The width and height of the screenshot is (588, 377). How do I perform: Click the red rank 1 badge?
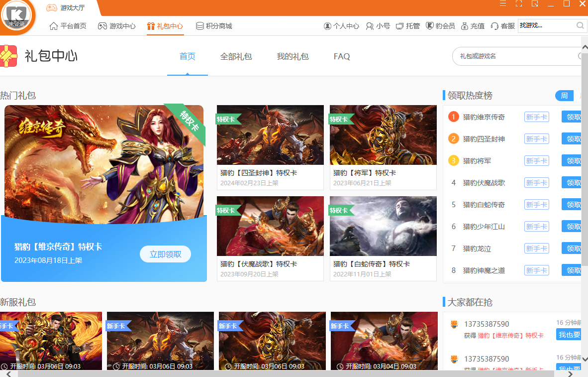453,117
